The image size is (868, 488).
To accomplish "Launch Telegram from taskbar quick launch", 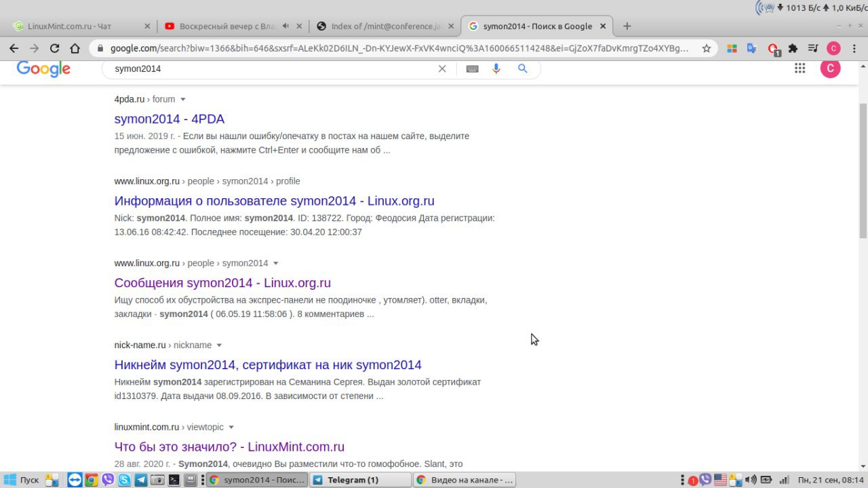I will 141,480.
